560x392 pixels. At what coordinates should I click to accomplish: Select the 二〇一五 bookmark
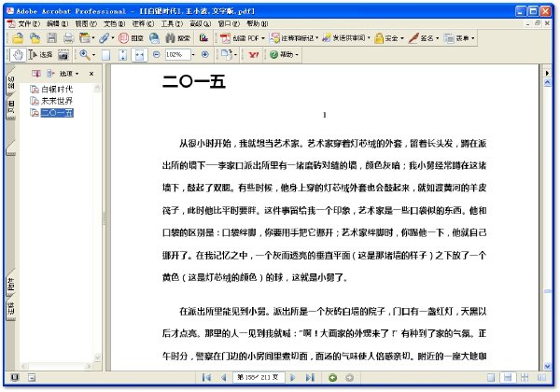point(57,113)
